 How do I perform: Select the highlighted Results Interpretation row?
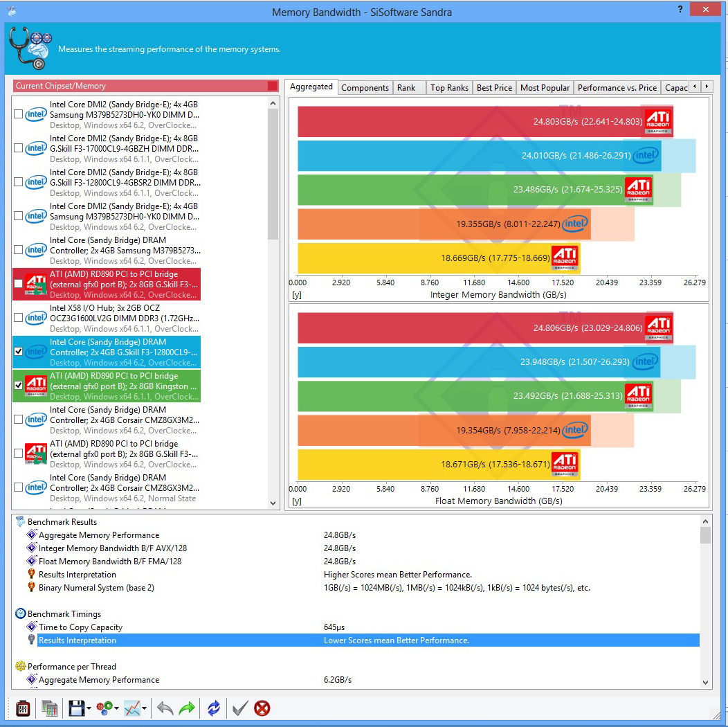pos(368,640)
